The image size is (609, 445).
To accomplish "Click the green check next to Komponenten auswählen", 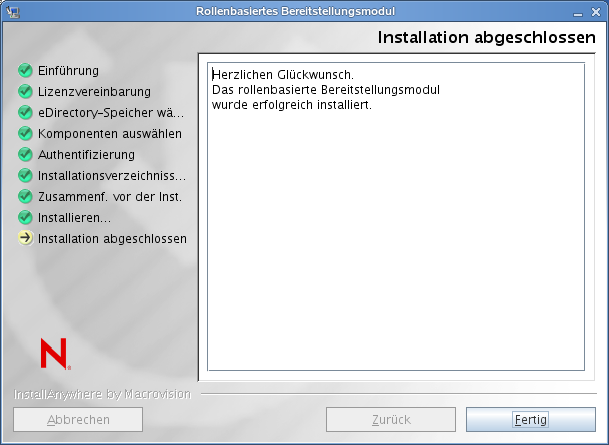I will click(25, 133).
